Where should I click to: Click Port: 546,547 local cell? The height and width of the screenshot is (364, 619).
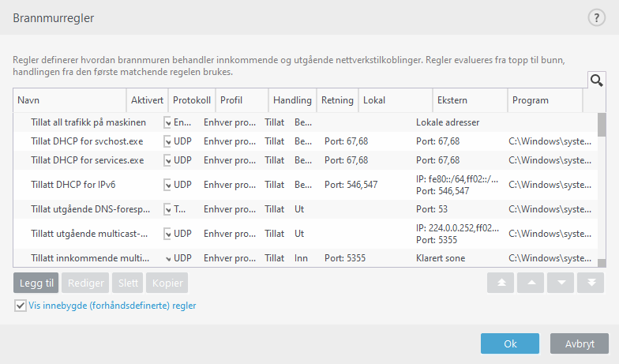pos(351,185)
